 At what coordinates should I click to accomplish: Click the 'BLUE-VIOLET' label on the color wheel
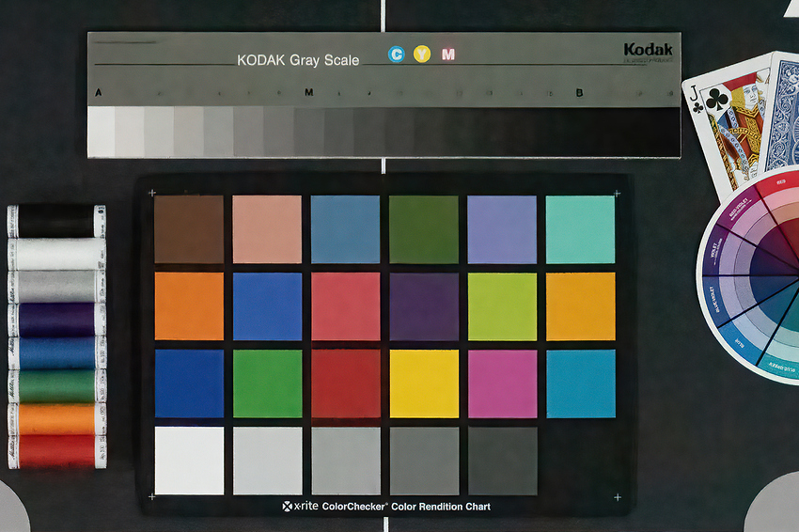pos(713,299)
